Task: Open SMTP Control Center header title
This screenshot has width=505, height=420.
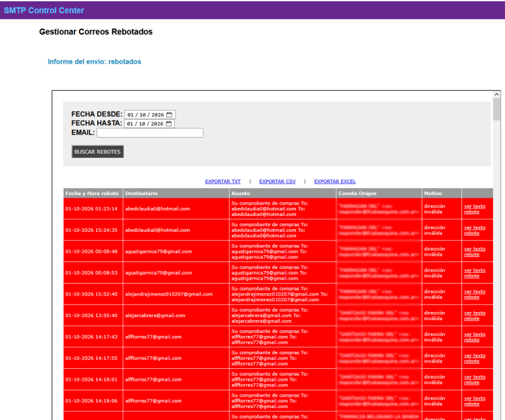Action: coord(44,10)
